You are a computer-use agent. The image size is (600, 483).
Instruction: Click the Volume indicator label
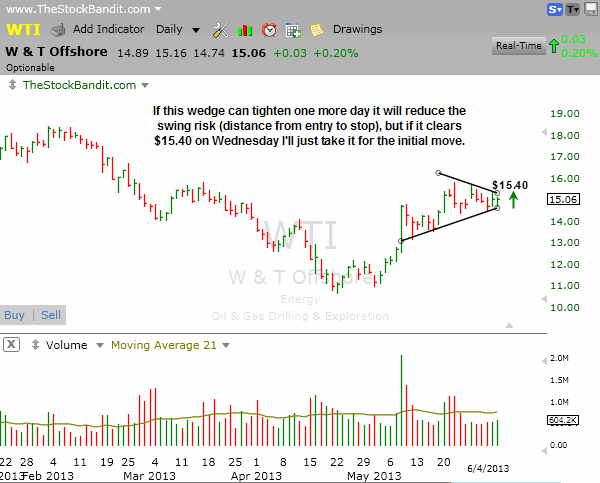pos(67,345)
